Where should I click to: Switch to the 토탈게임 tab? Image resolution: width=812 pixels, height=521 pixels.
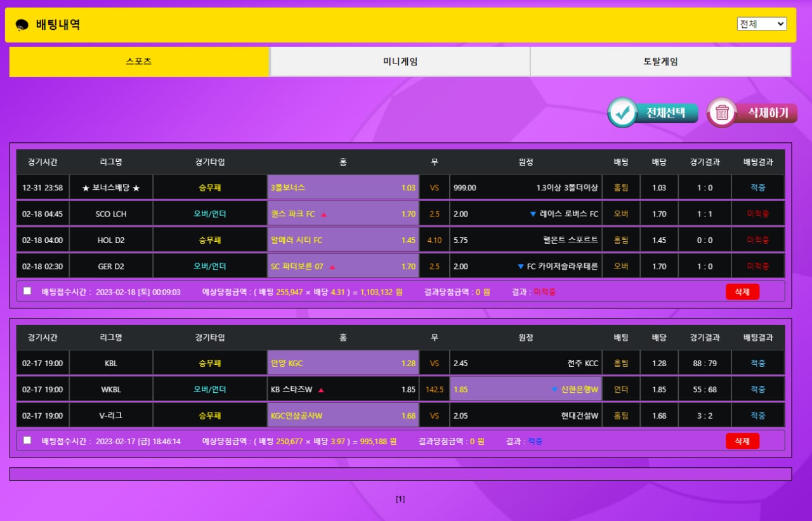coord(660,62)
